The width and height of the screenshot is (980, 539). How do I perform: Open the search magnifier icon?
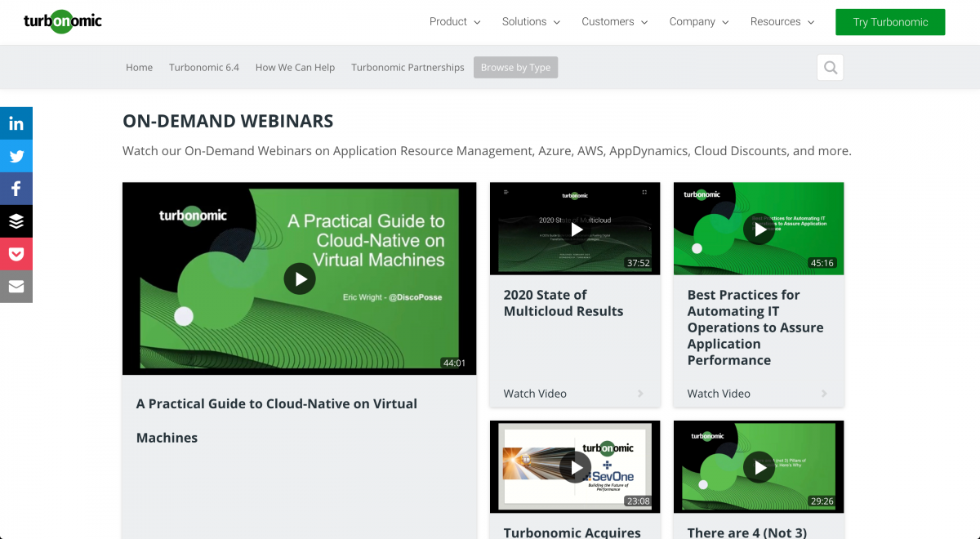(x=831, y=68)
